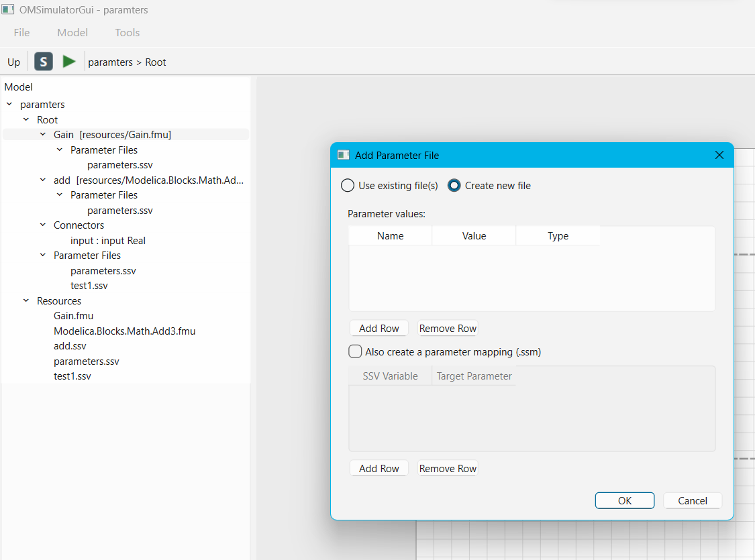Open the File menu
Screen dimensions: 755x560
tap(21, 33)
